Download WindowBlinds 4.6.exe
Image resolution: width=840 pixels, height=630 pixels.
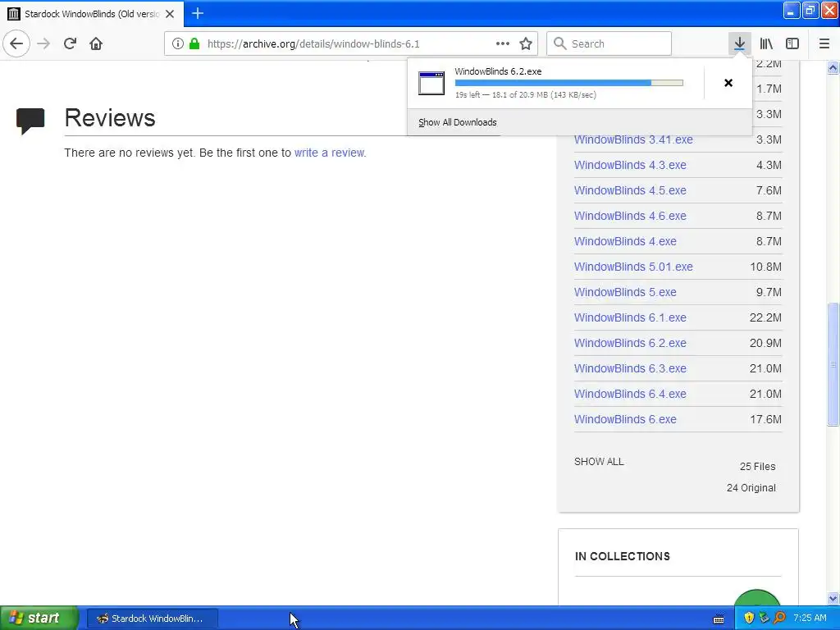(630, 216)
